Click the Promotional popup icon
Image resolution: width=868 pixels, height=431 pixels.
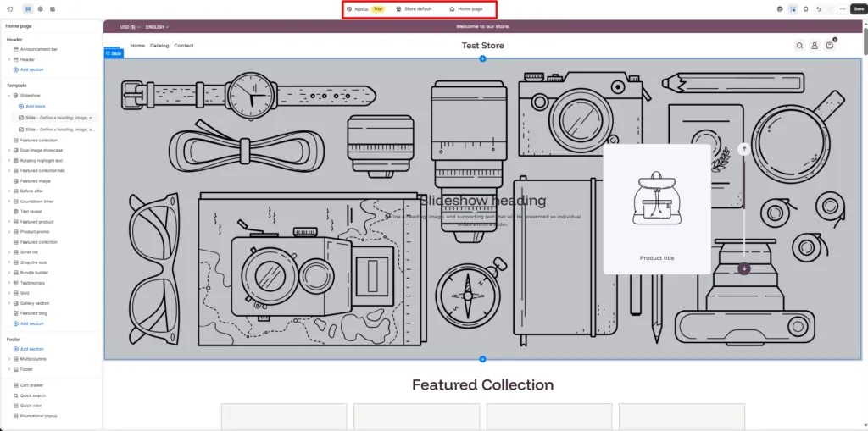click(x=16, y=416)
